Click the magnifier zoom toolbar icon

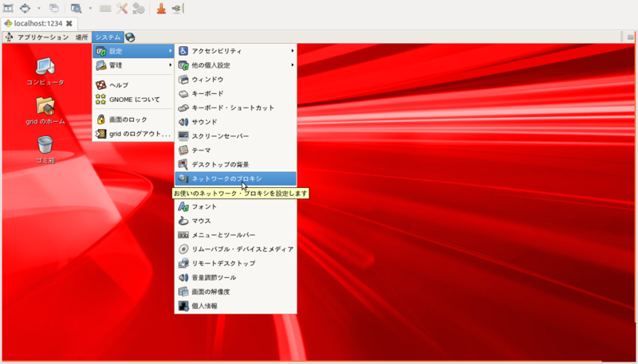click(76, 8)
